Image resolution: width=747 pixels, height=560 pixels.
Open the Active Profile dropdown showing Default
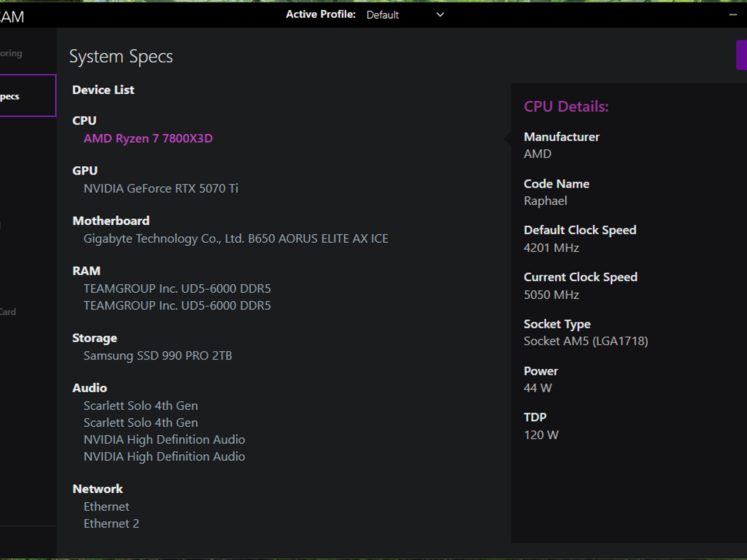tap(405, 15)
